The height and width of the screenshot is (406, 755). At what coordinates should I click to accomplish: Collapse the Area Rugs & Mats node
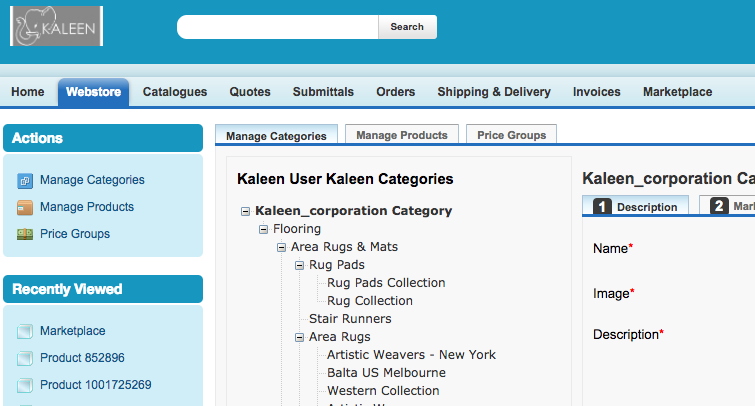click(x=281, y=248)
